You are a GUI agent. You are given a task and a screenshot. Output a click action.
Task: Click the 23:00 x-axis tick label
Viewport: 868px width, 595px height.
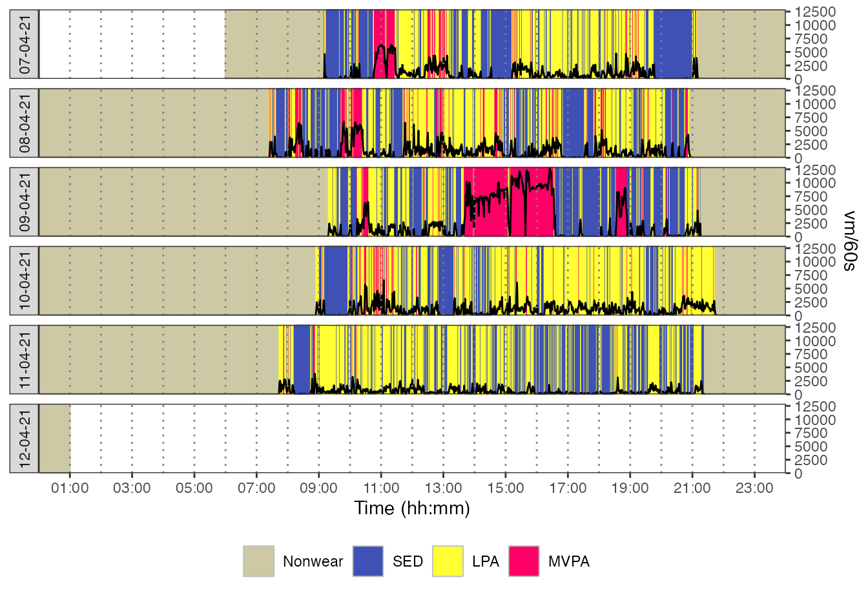[754, 488]
